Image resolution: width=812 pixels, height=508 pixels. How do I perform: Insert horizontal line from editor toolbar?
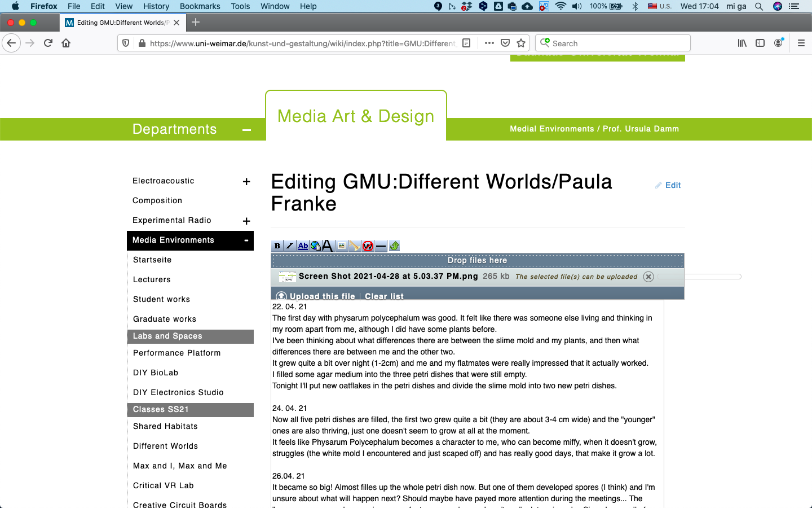tap(381, 246)
